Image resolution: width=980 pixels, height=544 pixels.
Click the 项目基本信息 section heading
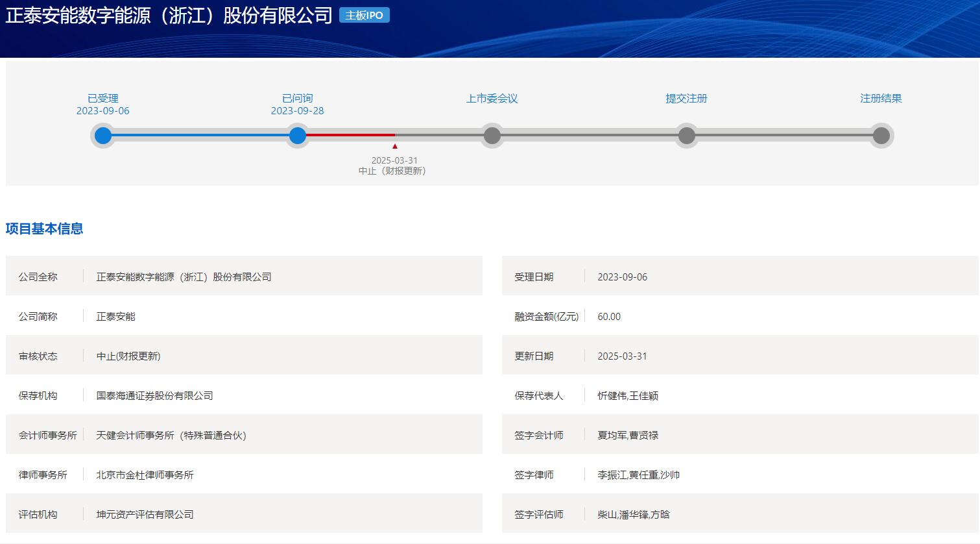click(45, 229)
